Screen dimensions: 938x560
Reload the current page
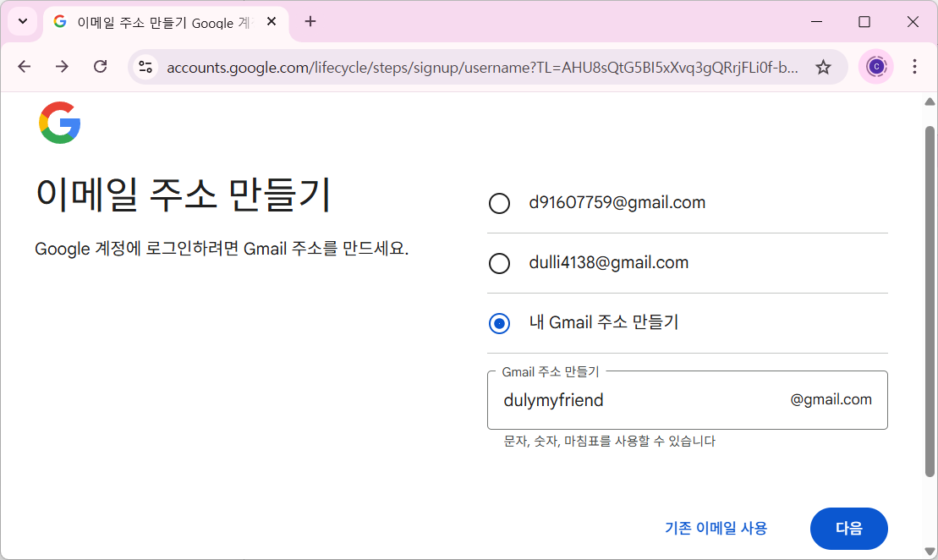100,67
